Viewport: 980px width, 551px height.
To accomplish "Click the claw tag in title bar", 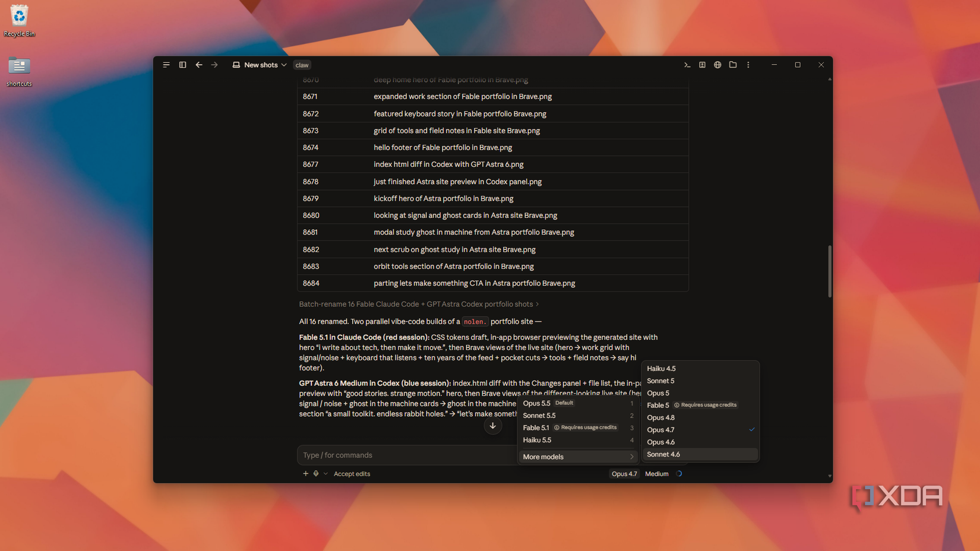I will click(x=302, y=65).
